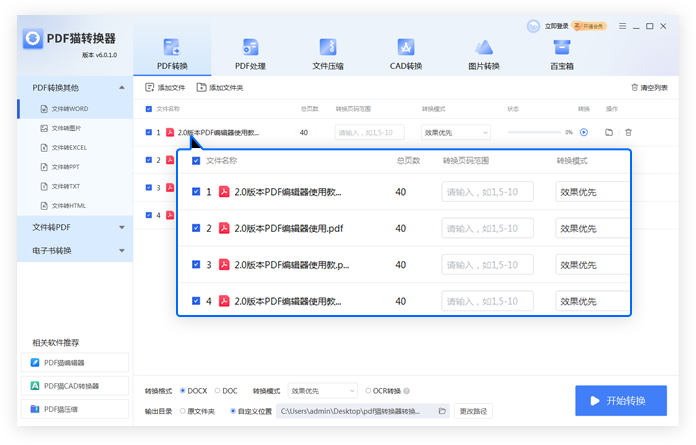696x445 pixels.
Task: Switch to the PDF处理 tab
Action: click(250, 54)
